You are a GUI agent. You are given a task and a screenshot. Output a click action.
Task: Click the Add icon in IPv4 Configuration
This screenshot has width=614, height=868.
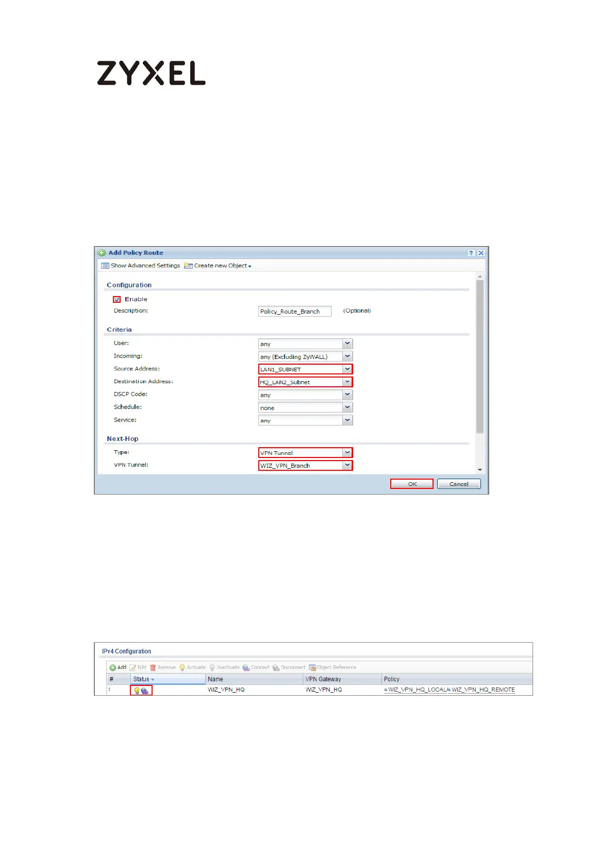point(113,667)
